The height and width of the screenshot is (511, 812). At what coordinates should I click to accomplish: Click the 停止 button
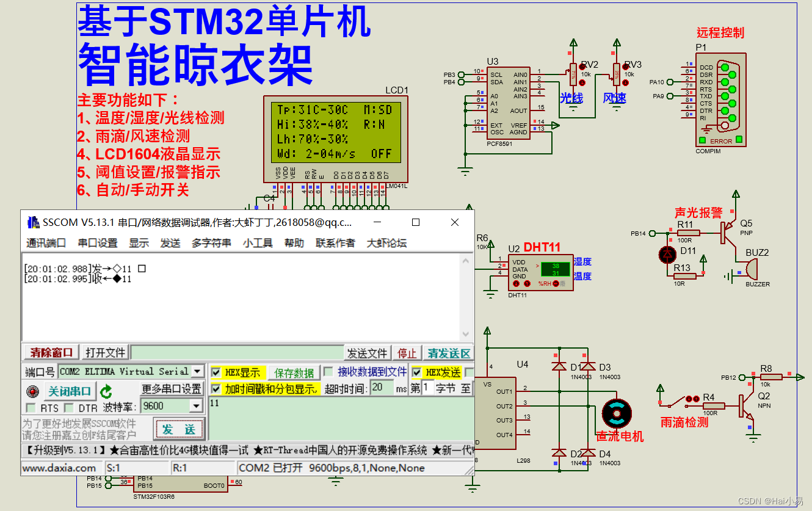pyautogui.click(x=407, y=353)
